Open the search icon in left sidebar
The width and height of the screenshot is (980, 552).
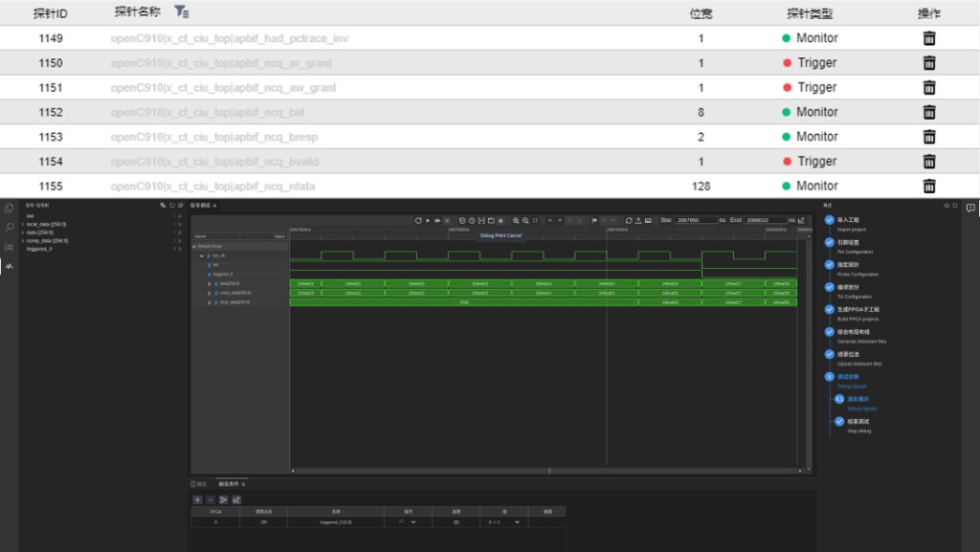pos(10,228)
